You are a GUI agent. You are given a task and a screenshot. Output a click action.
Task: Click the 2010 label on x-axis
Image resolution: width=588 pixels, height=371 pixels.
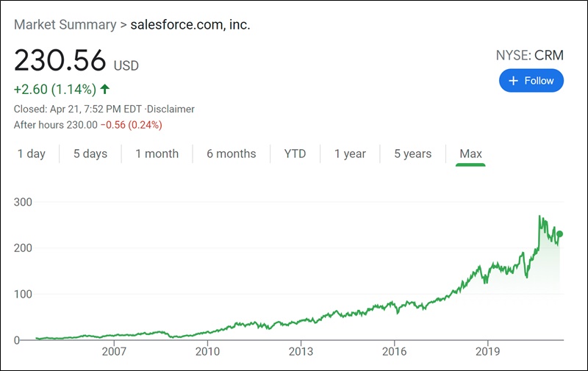(x=207, y=351)
